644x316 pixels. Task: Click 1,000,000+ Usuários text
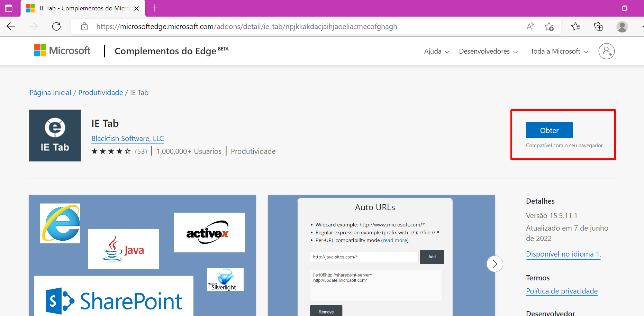[189, 151]
